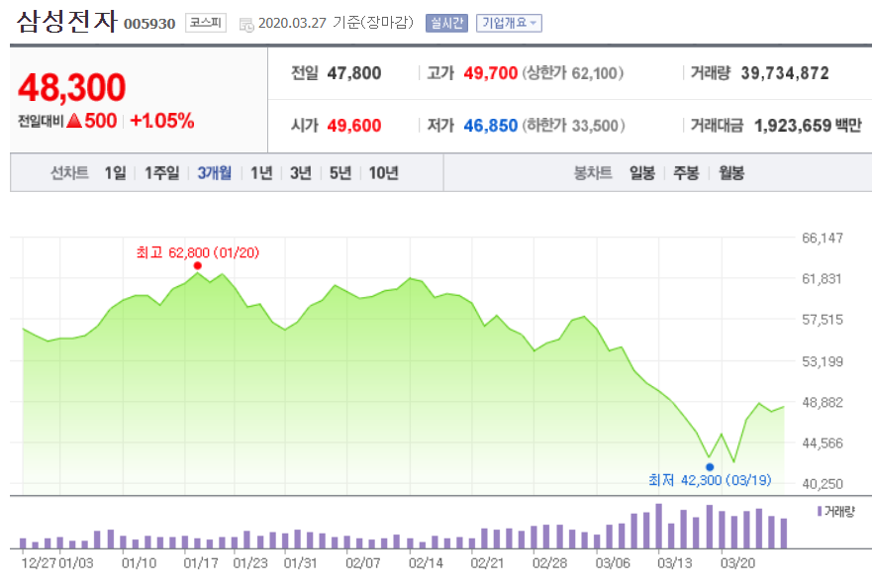Click the red 최고 marker dot on chart
The width and height of the screenshot is (872, 588).
point(197,266)
